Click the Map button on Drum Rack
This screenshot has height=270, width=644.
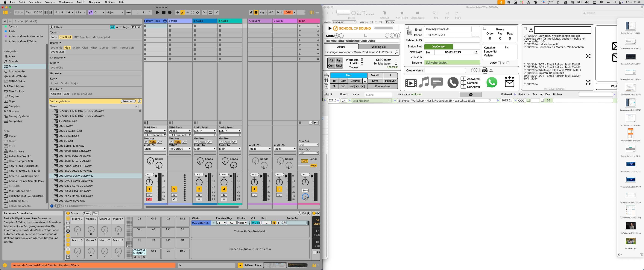pyautogui.click(x=95, y=213)
